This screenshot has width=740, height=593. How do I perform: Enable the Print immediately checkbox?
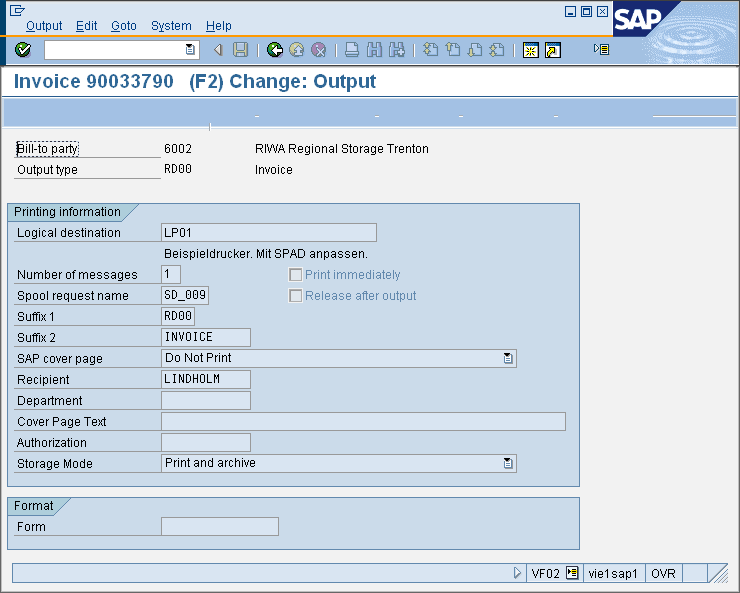[x=295, y=275]
